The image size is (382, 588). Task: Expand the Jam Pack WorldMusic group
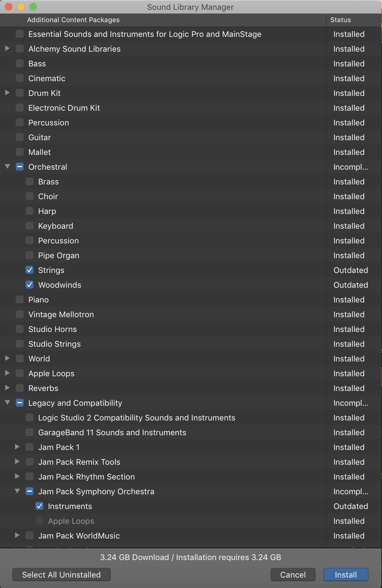pos(17,535)
